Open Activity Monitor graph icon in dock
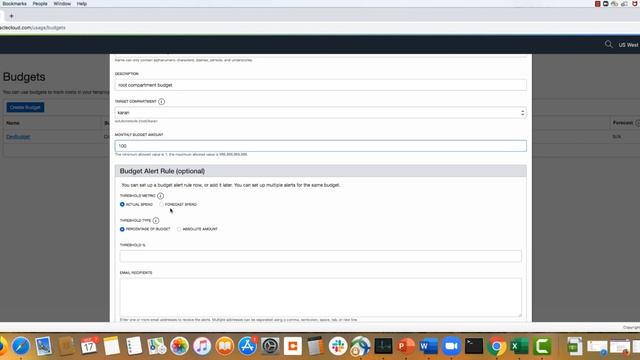Image resolution: width=640 pixels, height=360 pixels. (383, 346)
